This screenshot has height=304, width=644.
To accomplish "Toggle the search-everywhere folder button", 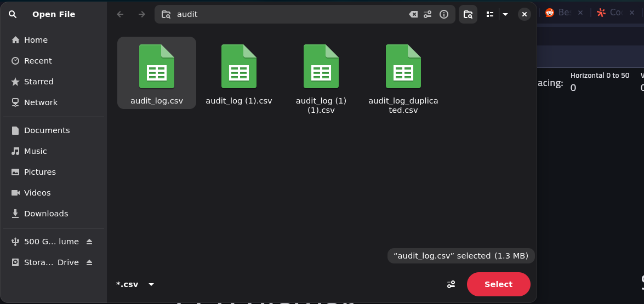I will tap(468, 14).
